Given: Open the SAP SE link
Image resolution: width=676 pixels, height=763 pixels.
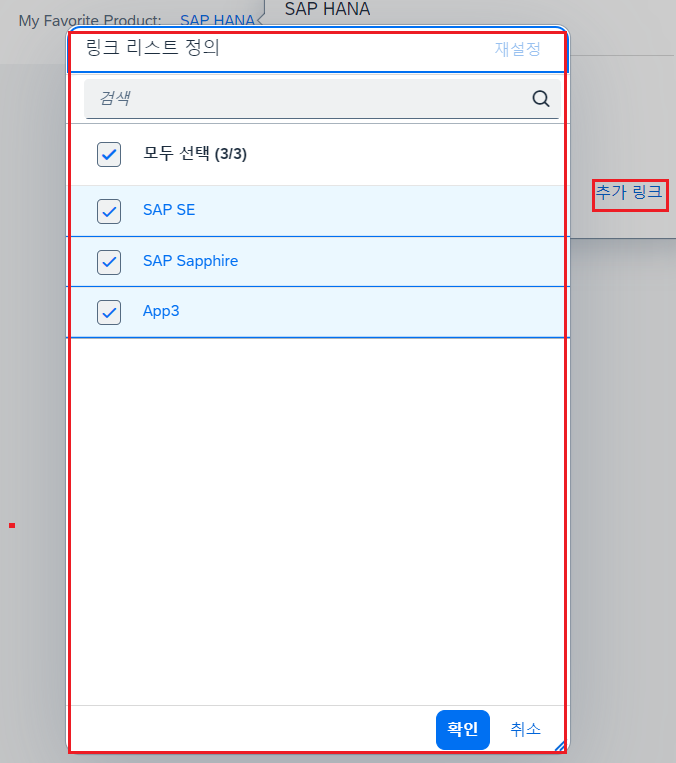Looking at the screenshot, I should [169, 210].
